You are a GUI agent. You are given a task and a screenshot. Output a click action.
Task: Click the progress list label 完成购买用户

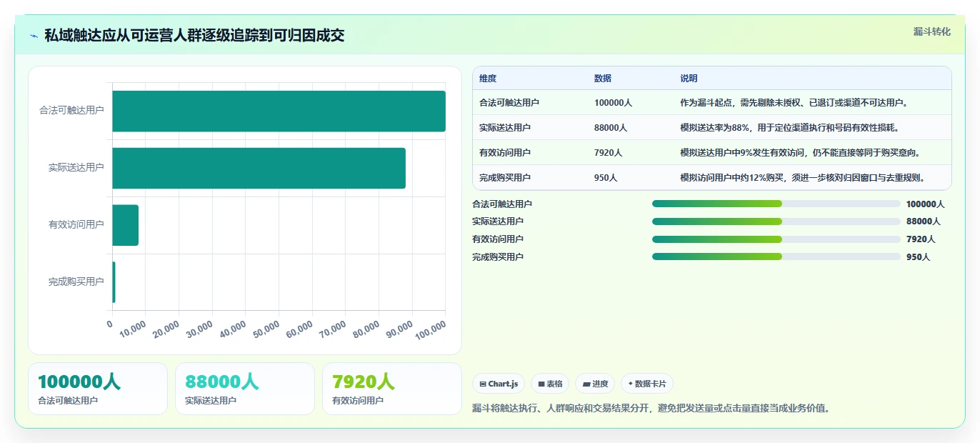click(498, 257)
